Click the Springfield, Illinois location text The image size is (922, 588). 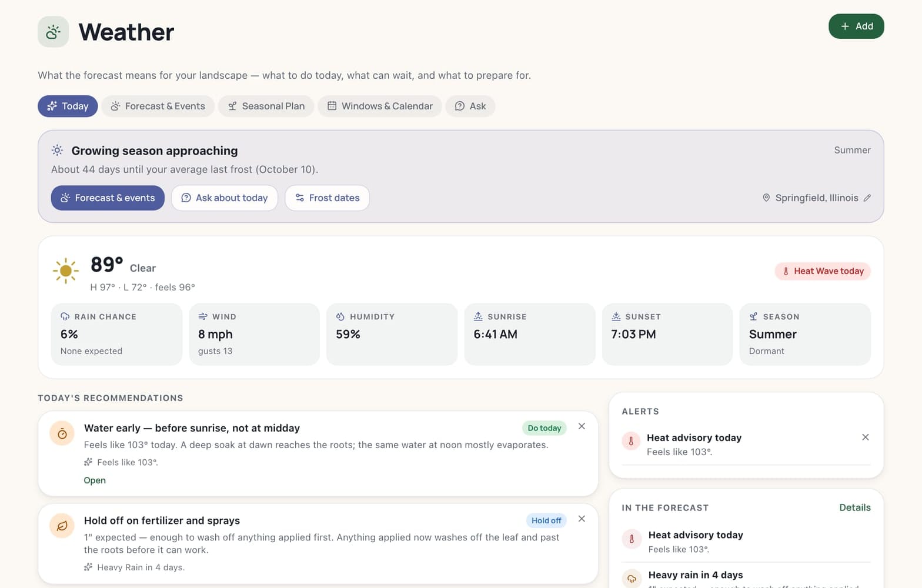point(817,198)
